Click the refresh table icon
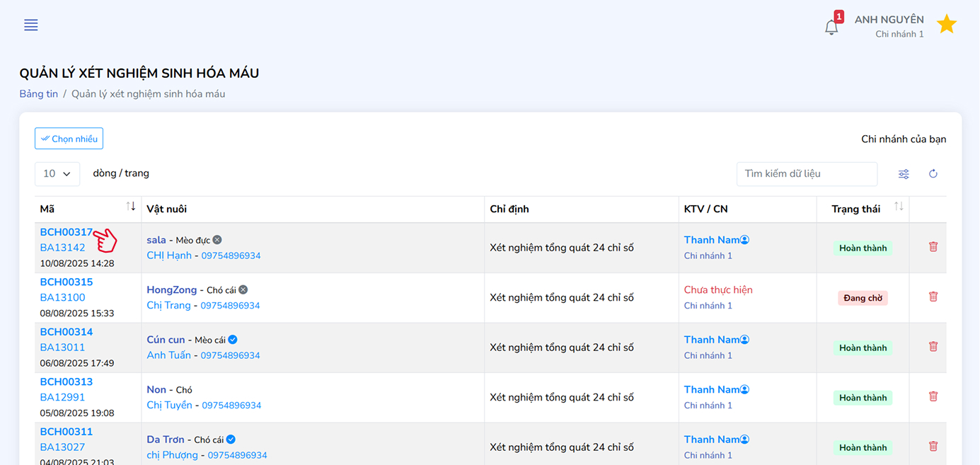 click(x=933, y=174)
